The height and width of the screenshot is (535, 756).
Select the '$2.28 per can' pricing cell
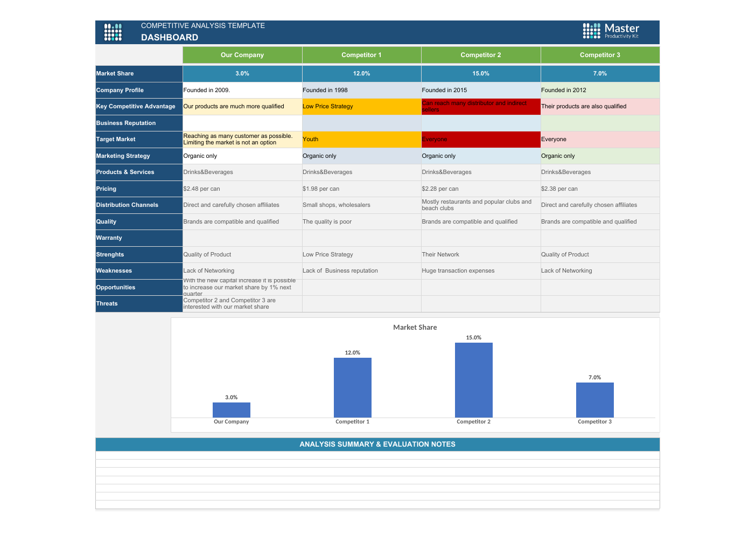coord(481,189)
